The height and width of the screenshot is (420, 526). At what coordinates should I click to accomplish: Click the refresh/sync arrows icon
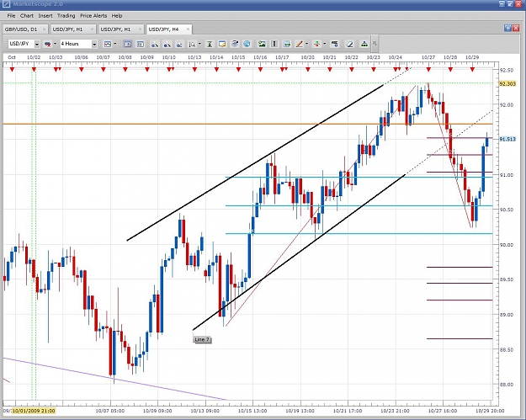(x=235, y=44)
